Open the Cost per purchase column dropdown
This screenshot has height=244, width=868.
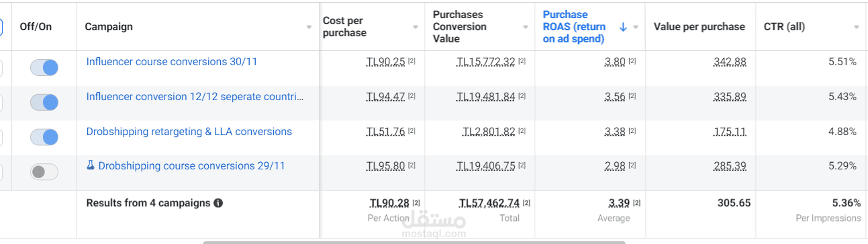point(415,27)
